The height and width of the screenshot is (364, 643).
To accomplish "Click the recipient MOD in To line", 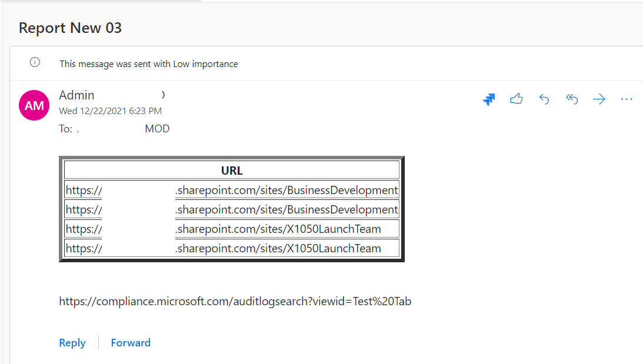I will click(x=157, y=129).
